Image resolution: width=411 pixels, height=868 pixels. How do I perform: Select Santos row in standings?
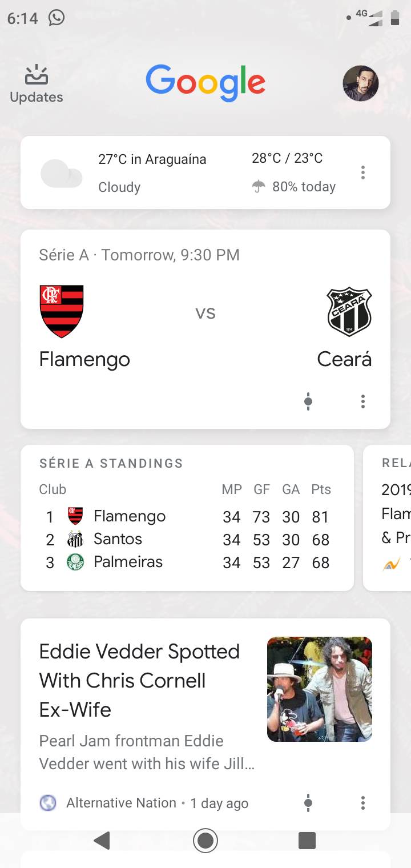point(187,539)
